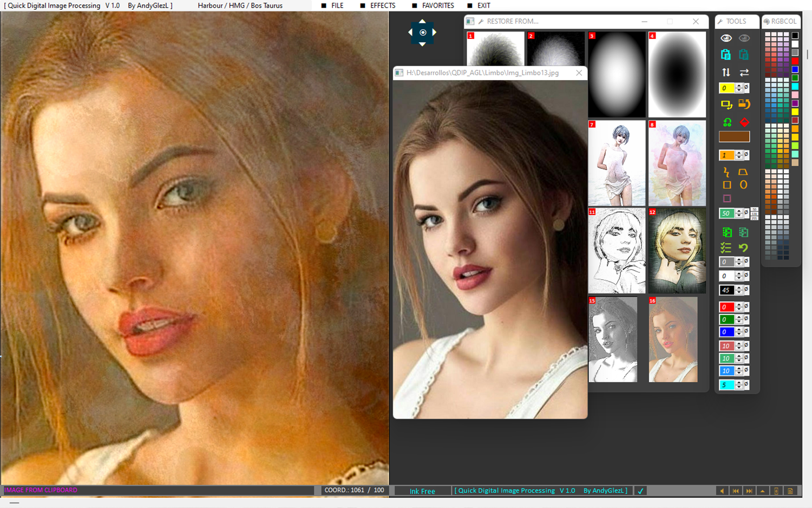Select the orange ellipse shape tool
Viewport: 812px width, 508px height.
tap(743, 185)
